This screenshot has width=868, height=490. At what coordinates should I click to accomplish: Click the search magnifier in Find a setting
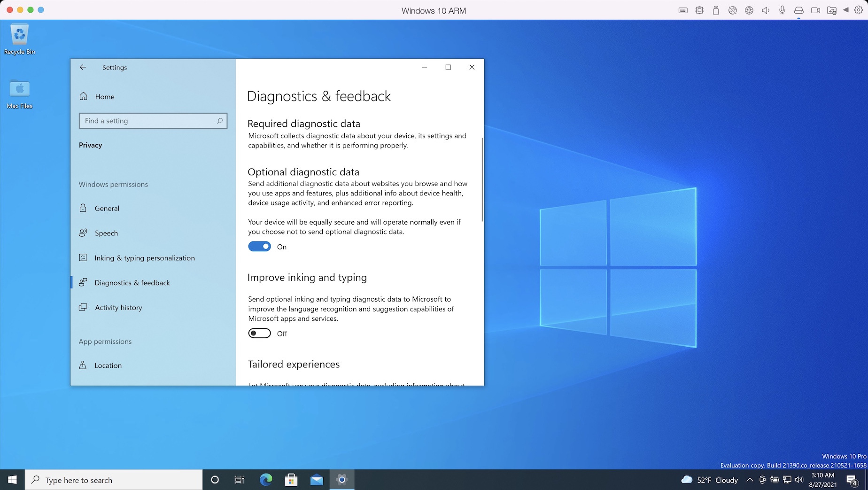click(219, 121)
